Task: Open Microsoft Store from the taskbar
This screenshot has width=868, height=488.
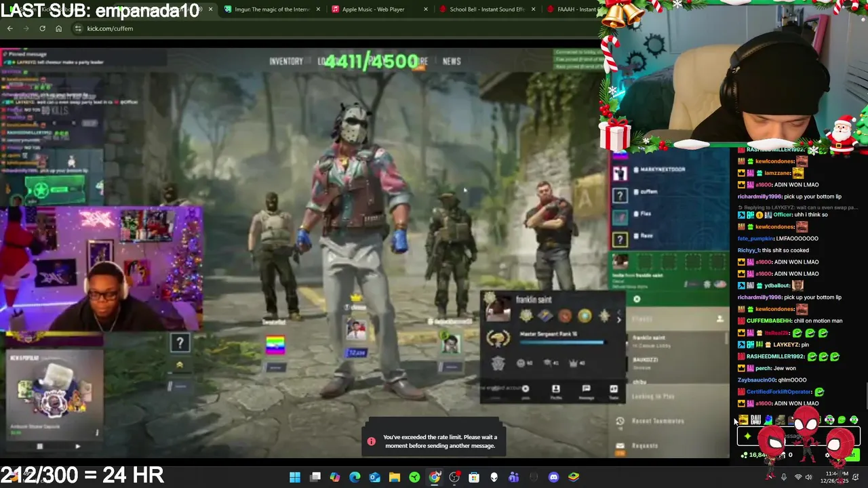Action: (474, 477)
